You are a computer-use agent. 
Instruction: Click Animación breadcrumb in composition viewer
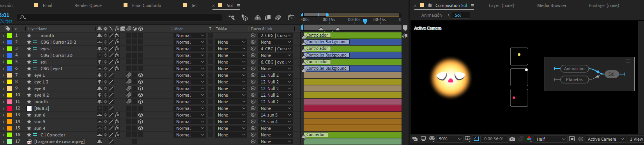(432, 15)
